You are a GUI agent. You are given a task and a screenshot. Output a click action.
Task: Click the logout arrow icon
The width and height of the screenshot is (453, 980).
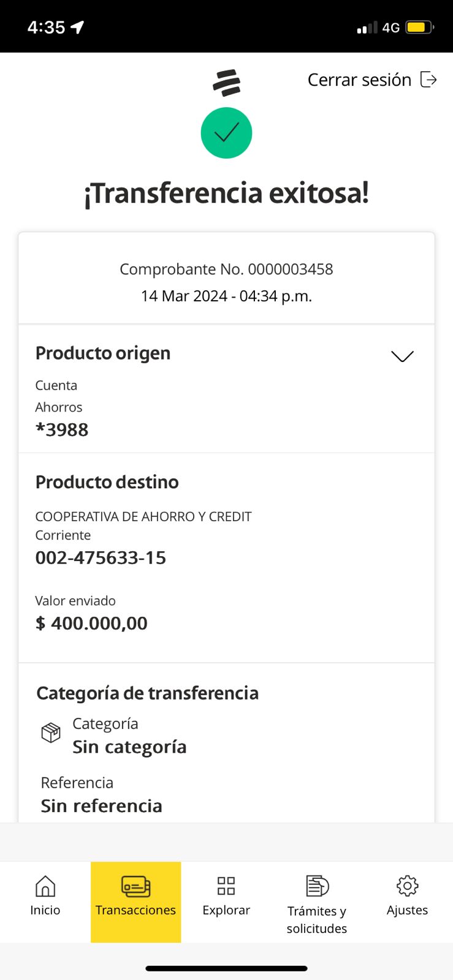coord(428,80)
